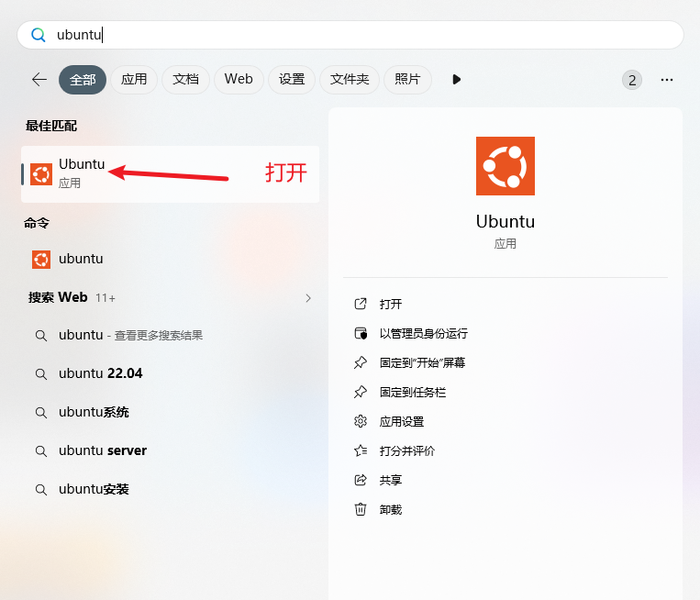The width and height of the screenshot is (700, 600).
Task: Show more filters with the play arrow
Action: coord(456,80)
